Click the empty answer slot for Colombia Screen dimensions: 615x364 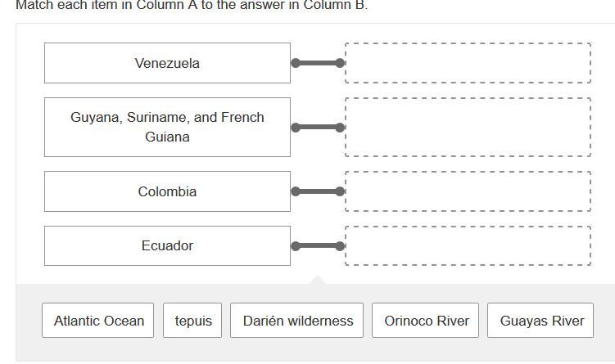pos(468,191)
